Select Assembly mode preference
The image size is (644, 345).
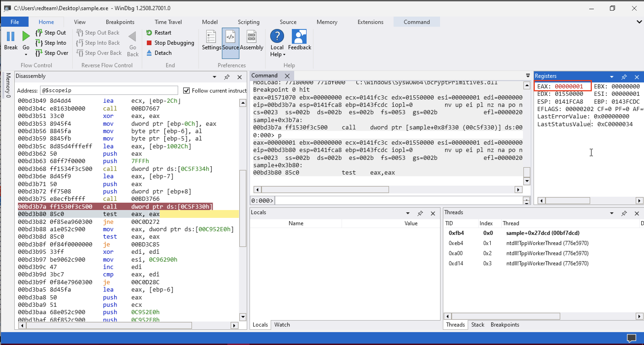pyautogui.click(x=252, y=41)
